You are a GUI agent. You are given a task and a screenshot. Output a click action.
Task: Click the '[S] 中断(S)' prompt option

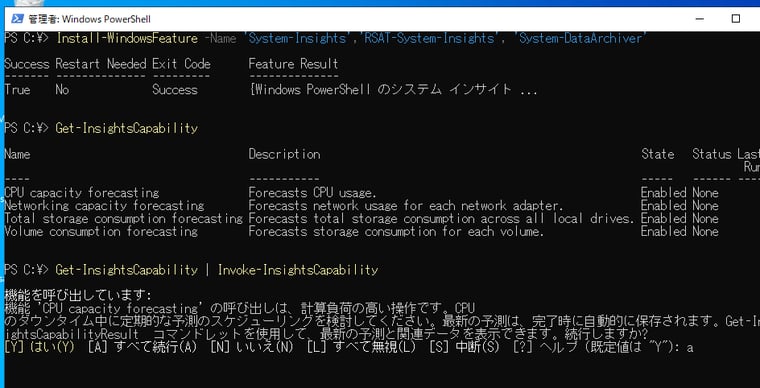pos(464,347)
